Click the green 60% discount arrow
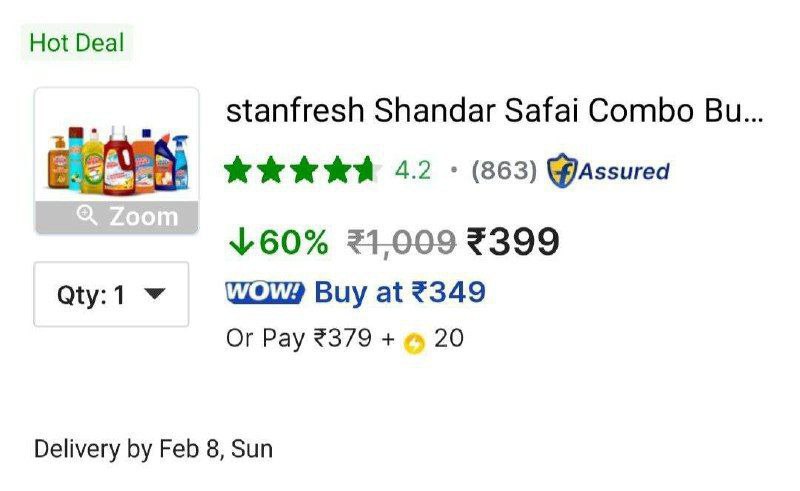 click(x=241, y=241)
